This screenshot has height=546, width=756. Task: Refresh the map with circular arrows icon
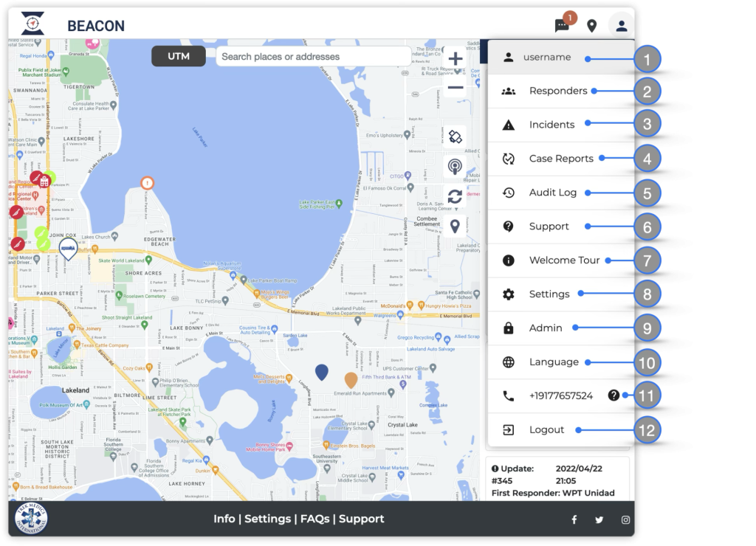coord(455,196)
